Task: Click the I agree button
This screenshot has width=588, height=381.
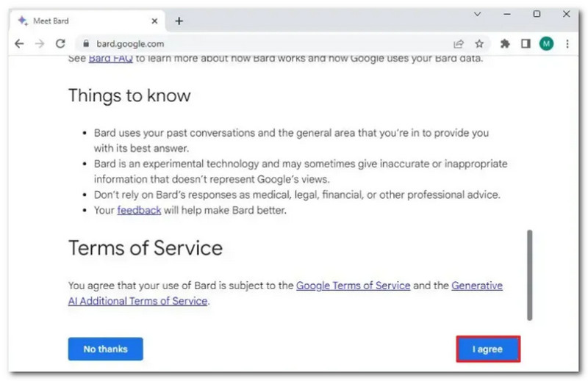Action: click(x=488, y=349)
